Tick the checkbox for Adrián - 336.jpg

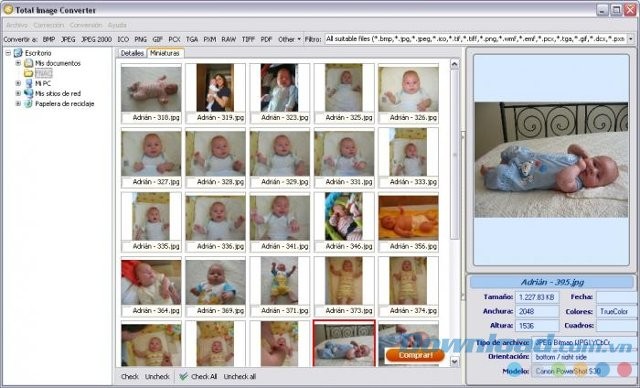(x=191, y=247)
